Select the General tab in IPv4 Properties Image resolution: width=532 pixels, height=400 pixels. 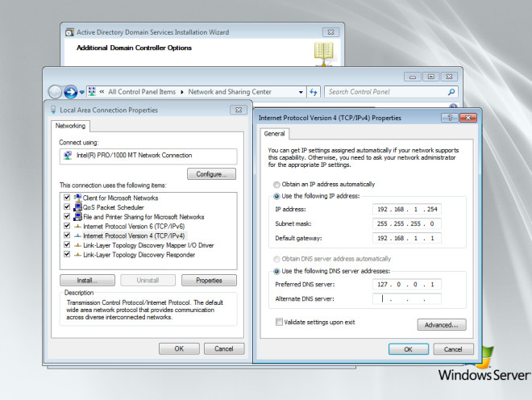pos(274,133)
